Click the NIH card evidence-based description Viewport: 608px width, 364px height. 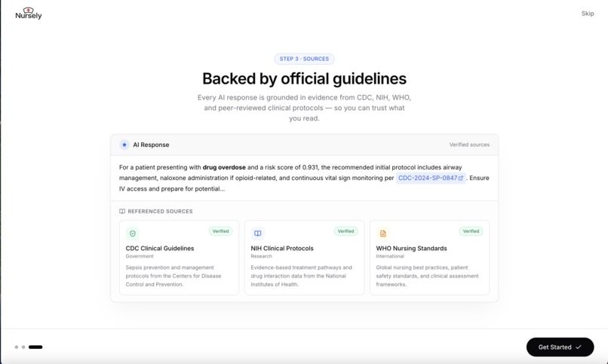pos(301,276)
